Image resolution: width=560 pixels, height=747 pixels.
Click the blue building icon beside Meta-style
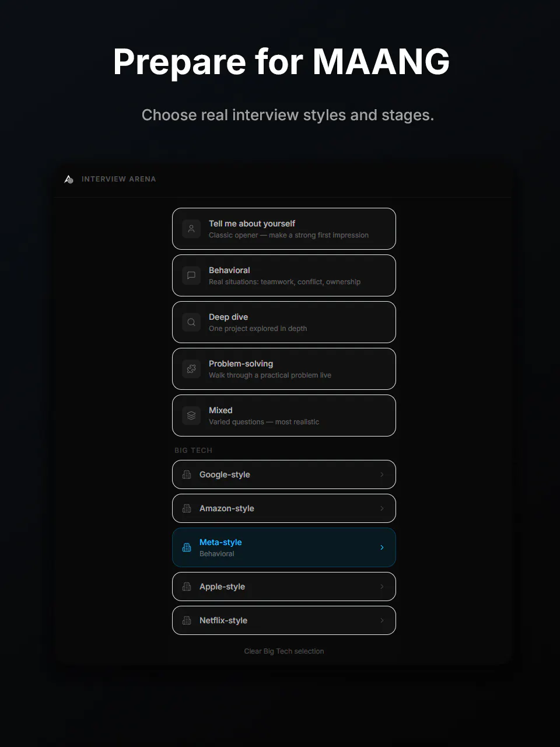pyautogui.click(x=187, y=547)
